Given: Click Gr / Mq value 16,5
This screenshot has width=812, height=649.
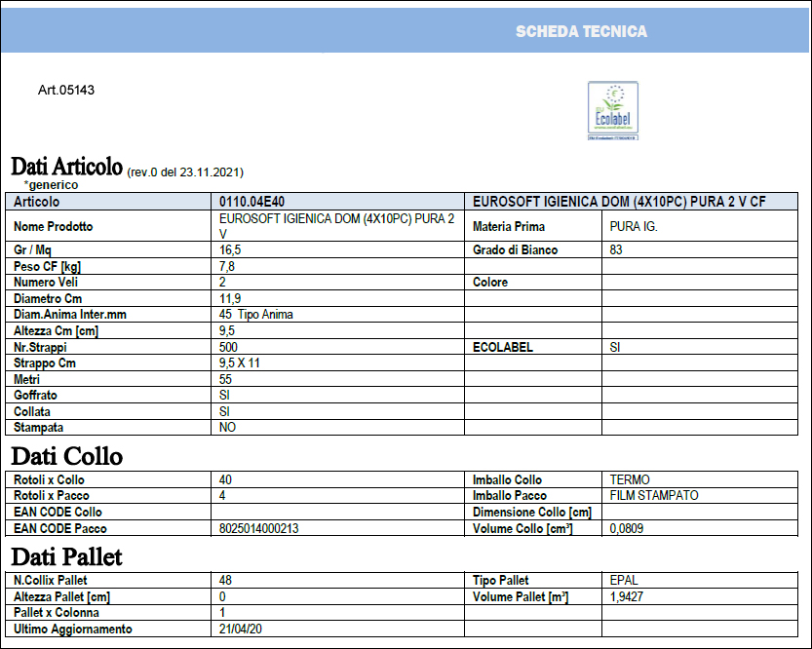Looking at the screenshot, I should tap(230, 250).
